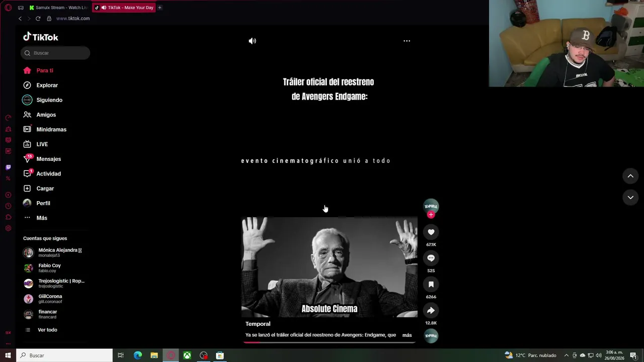Open Microsoft Store from the taskbar
The image size is (644, 362).
point(220,355)
